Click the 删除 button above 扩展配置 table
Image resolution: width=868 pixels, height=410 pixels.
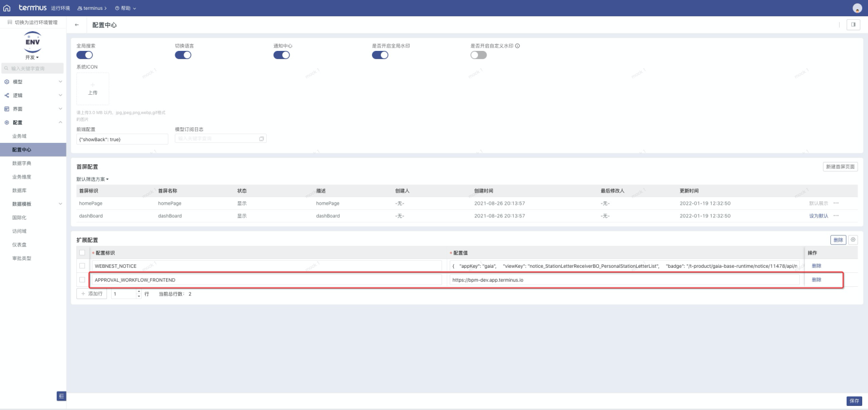click(x=838, y=239)
